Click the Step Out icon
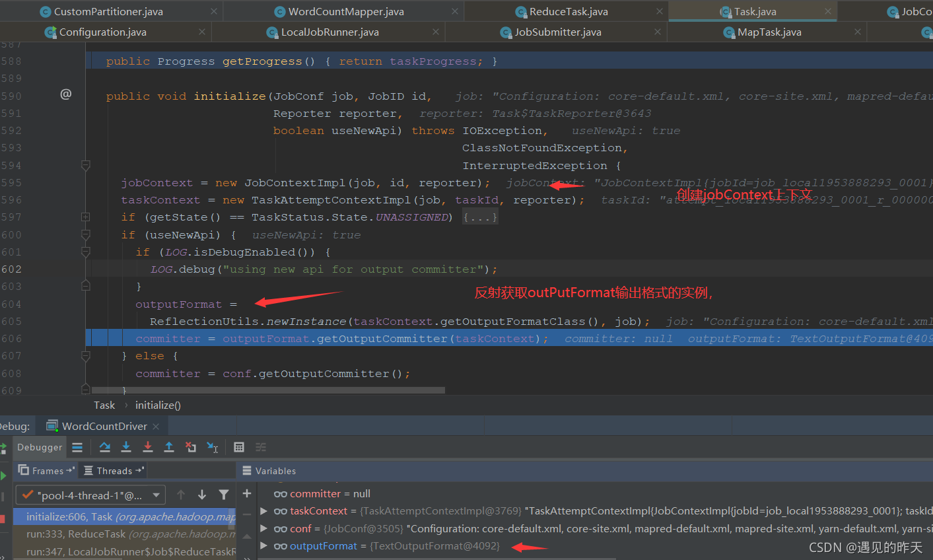The width and height of the screenshot is (933, 560). (x=169, y=447)
